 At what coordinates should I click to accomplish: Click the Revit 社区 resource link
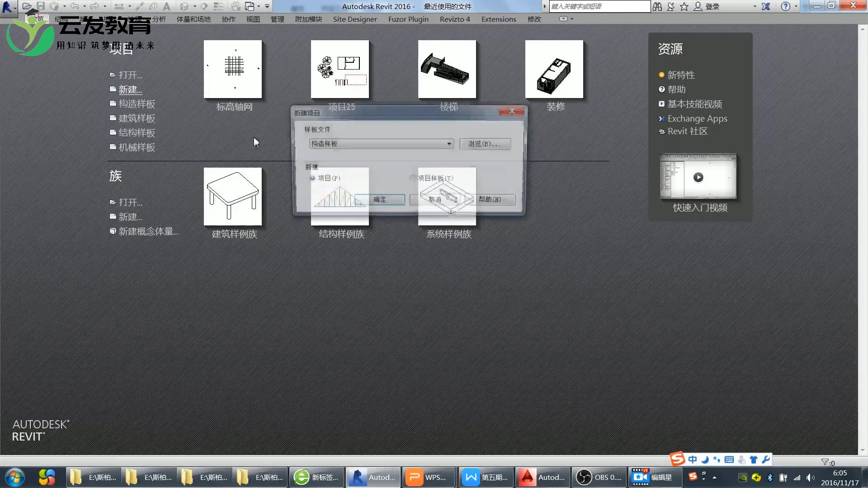[x=687, y=131]
